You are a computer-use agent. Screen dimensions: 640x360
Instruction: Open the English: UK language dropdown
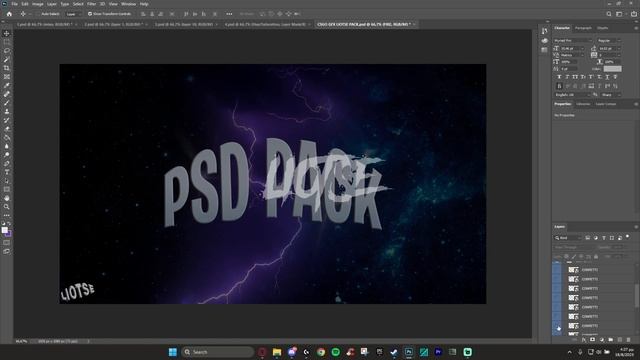572,95
